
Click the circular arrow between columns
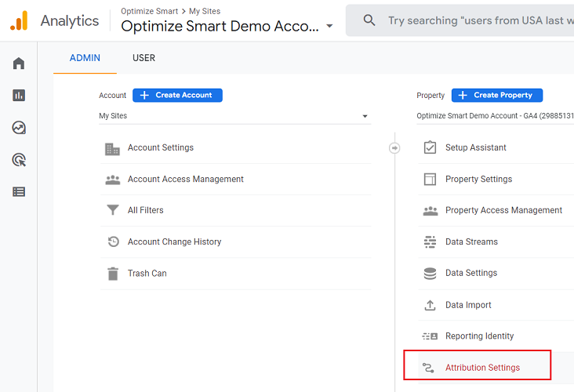point(394,148)
